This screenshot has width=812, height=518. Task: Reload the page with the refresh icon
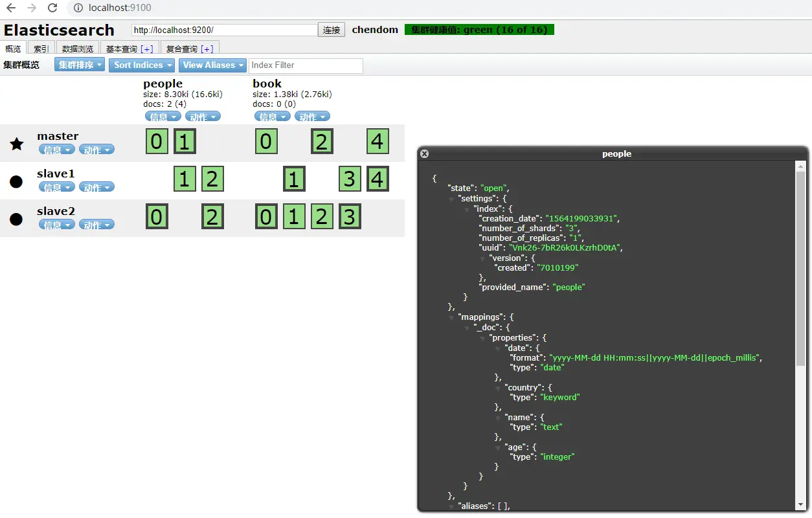coord(52,8)
